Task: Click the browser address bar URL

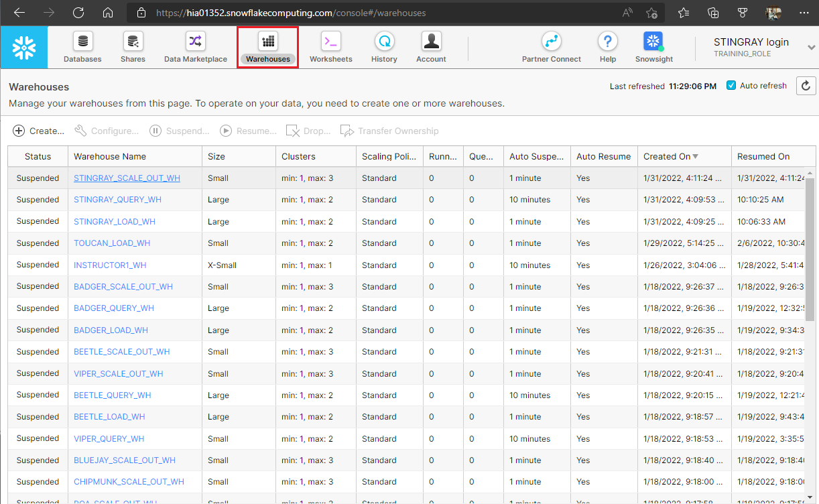Action: (291, 13)
